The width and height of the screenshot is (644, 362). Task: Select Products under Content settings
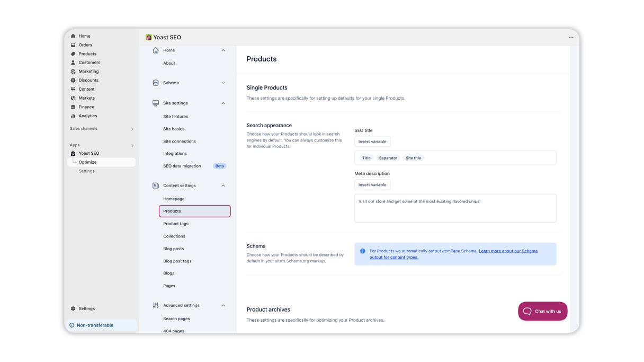pos(195,211)
